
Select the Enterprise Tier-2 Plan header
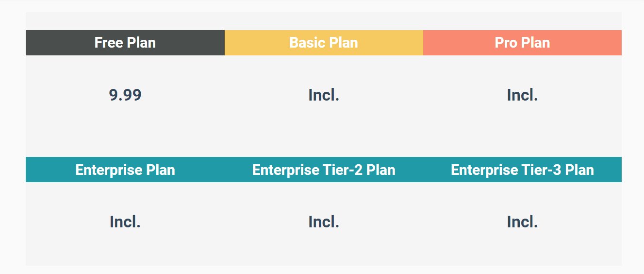(324, 170)
